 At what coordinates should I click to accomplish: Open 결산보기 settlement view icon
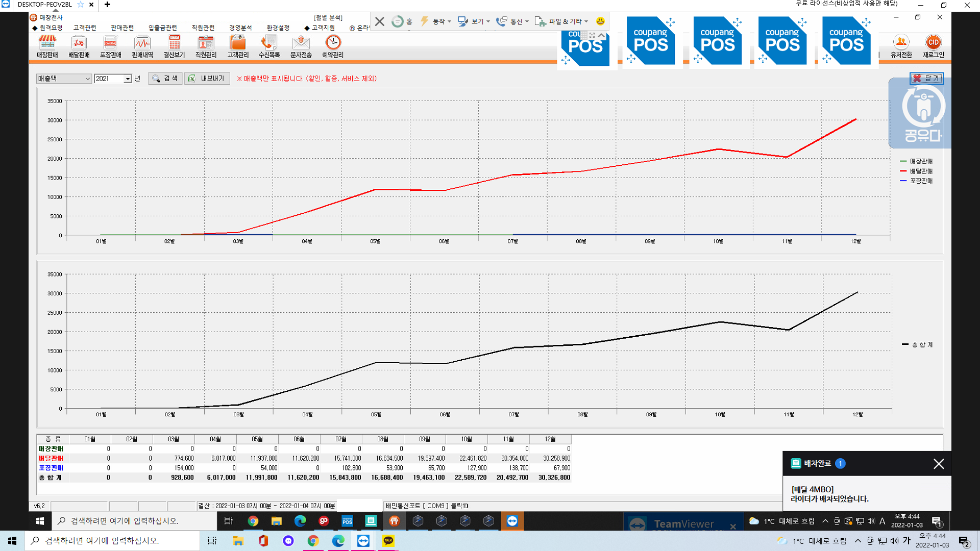tap(174, 46)
